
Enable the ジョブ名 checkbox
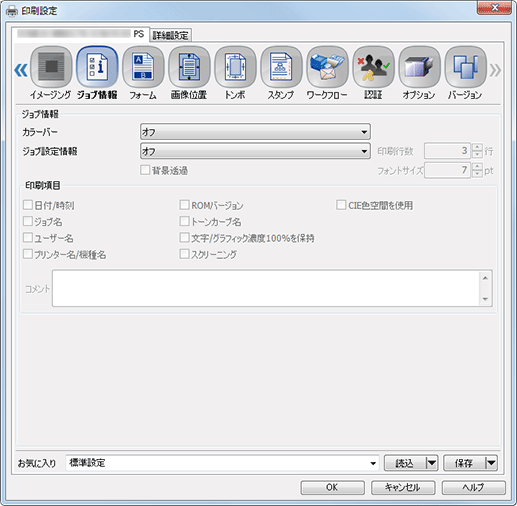[28, 221]
